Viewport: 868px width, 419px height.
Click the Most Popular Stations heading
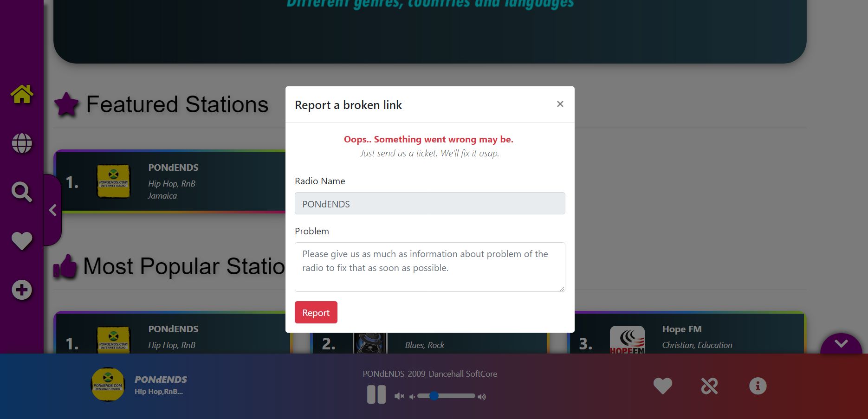184,266
